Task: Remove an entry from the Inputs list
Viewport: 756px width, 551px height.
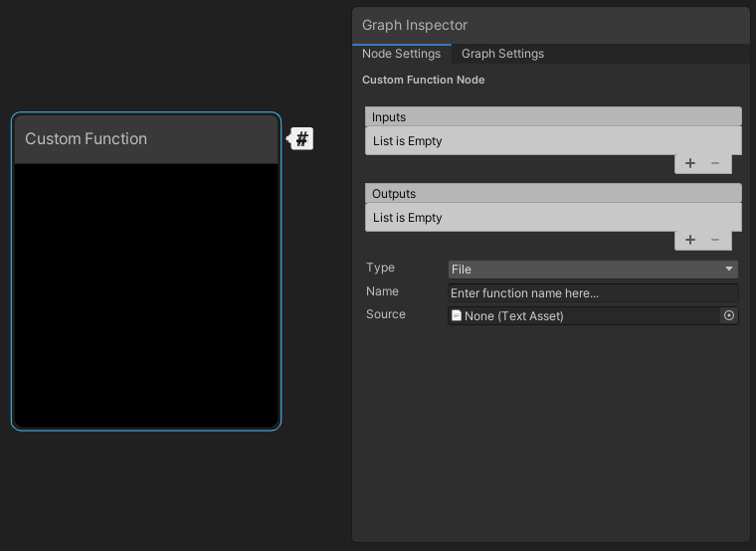Action: click(x=715, y=163)
